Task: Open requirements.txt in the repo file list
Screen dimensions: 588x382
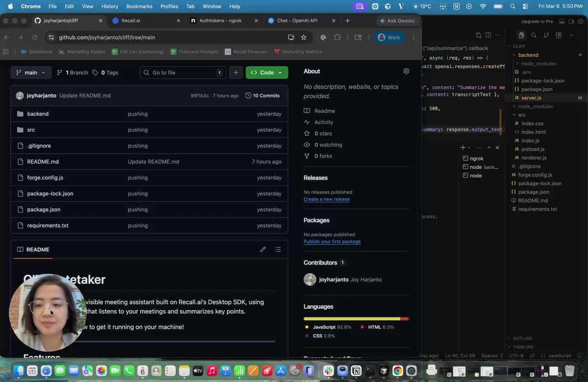Action: [48, 225]
